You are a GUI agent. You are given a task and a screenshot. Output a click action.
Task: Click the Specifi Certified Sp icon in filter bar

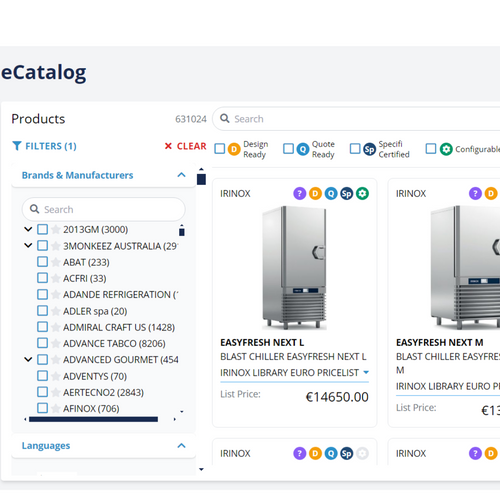369,149
